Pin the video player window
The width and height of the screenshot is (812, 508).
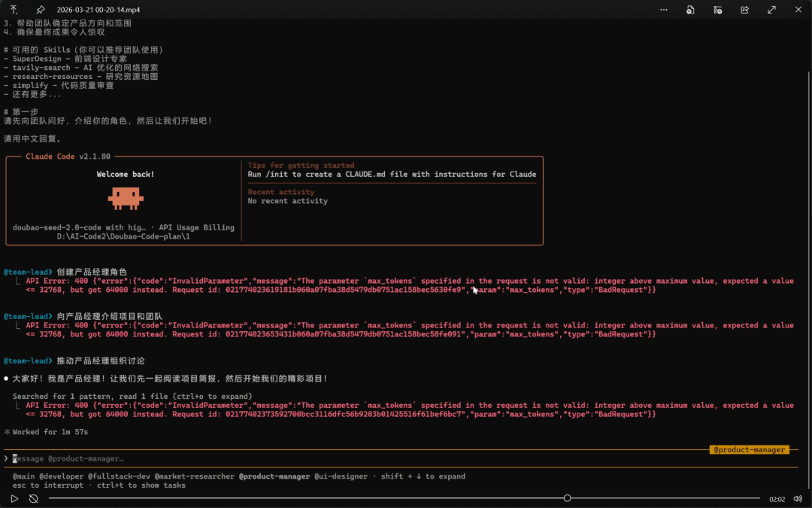tap(41, 10)
